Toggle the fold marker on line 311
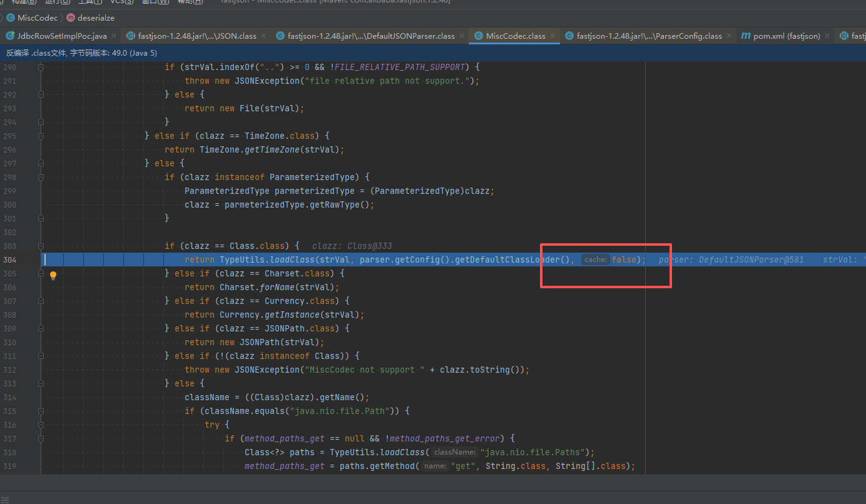The image size is (866, 504). (x=41, y=356)
